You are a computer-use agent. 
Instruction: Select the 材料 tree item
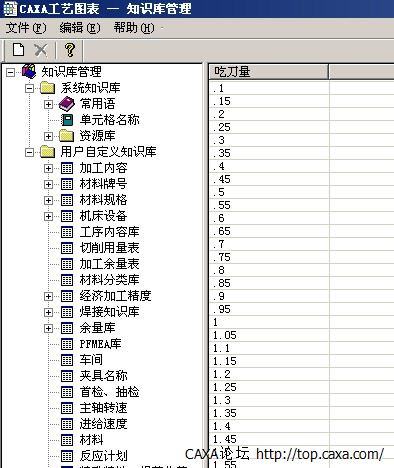(91, 440)
